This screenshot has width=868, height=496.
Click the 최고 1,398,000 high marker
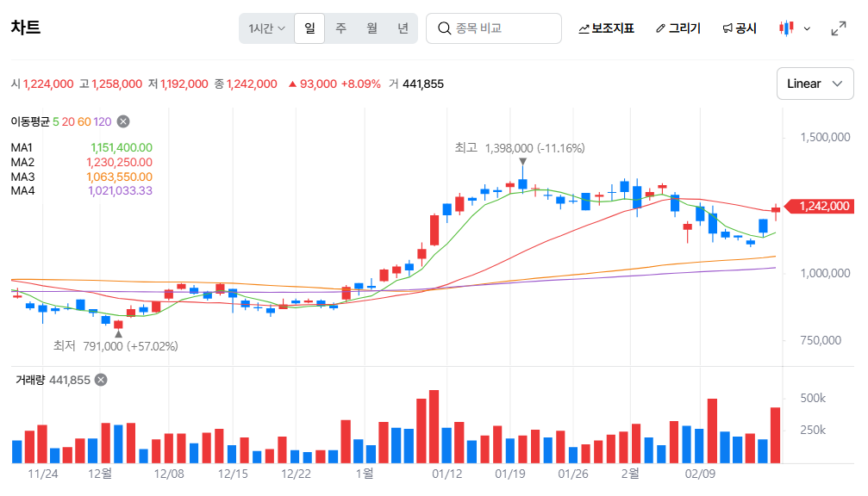tap(519, 148)
